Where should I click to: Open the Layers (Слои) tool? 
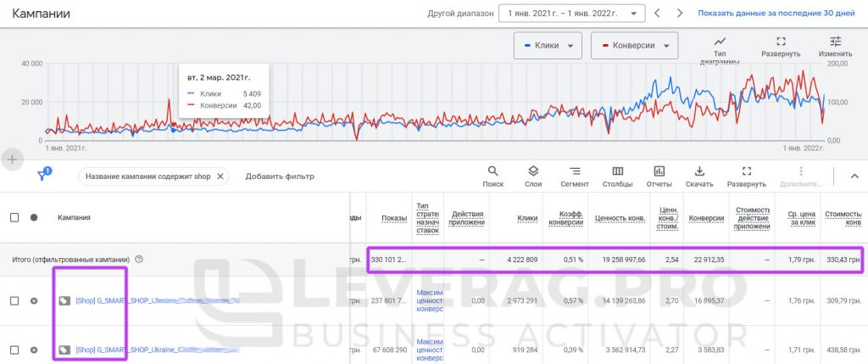click(532, 176)
